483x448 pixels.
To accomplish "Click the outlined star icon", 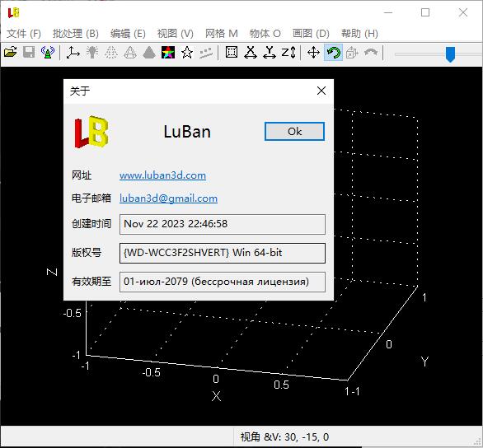I will coord(187,53).
